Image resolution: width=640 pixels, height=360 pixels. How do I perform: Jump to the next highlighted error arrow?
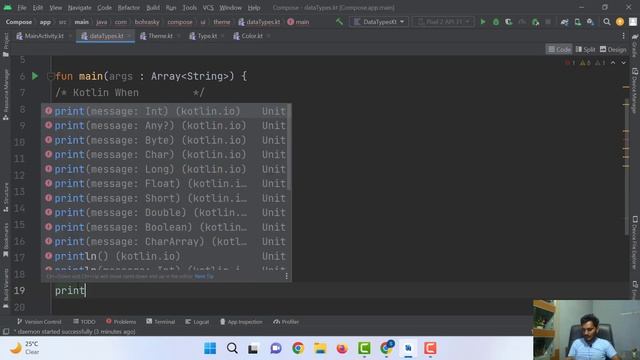coord(624,62)
